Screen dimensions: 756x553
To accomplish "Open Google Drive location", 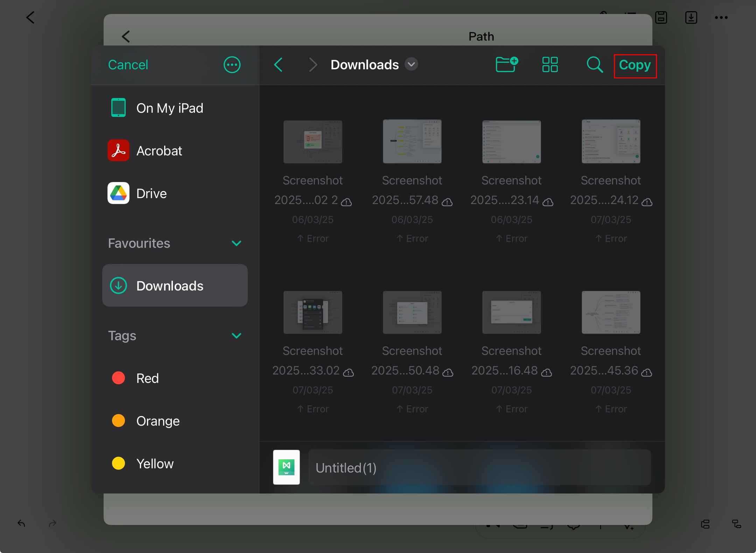I will (x=151, y=194).
